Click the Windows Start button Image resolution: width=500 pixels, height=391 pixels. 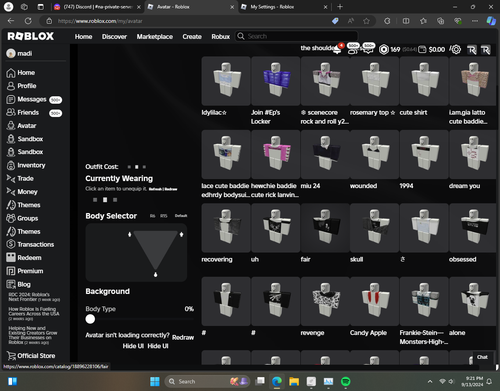(x=155, y=381)
